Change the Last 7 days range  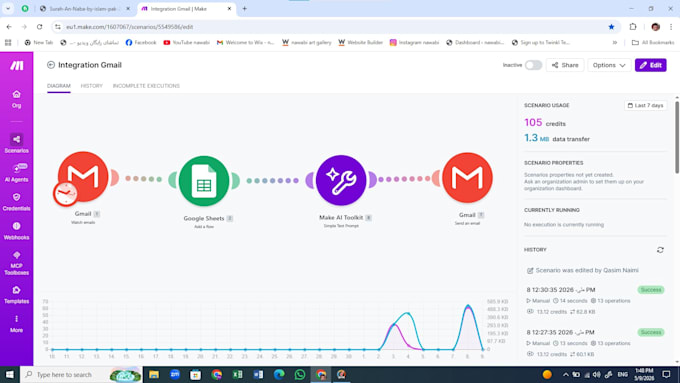point(646,105)
